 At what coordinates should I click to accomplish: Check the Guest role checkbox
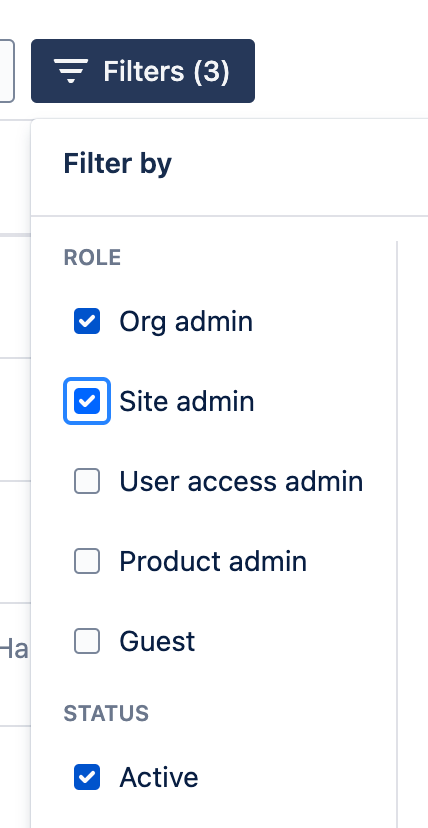[x=87, y=641]
